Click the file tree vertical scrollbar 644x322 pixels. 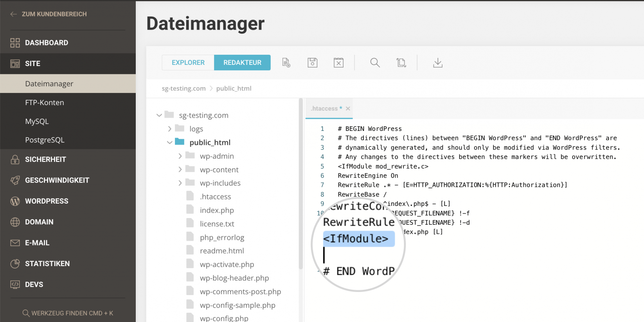tap(301, 184)
